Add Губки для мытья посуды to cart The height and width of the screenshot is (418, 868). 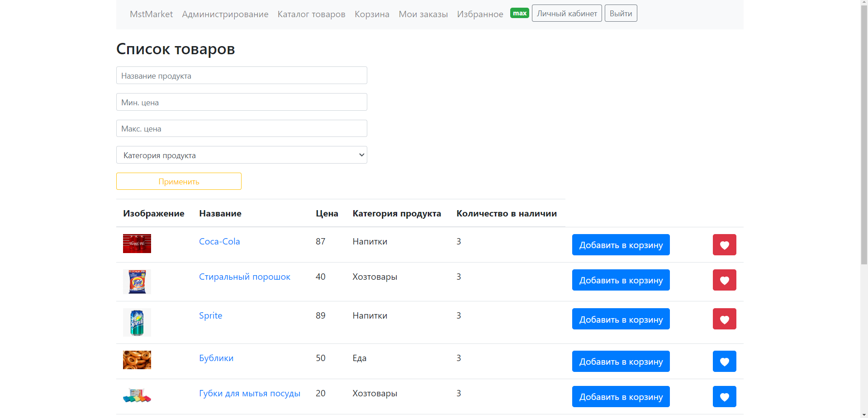click(621, 397)
